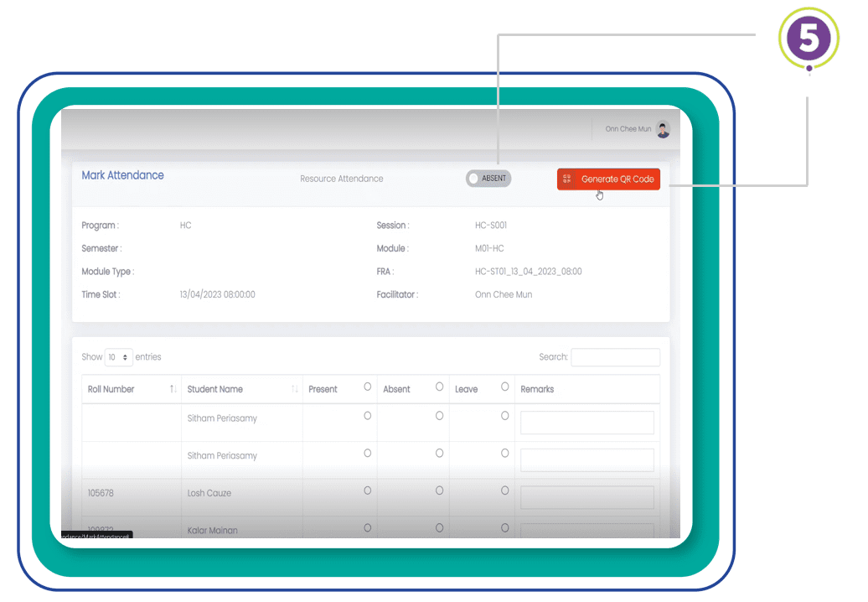This screenshot has width=868, height=602.
Task: Click the QR icon on Generate QR Code
Action: coord(566,179)
